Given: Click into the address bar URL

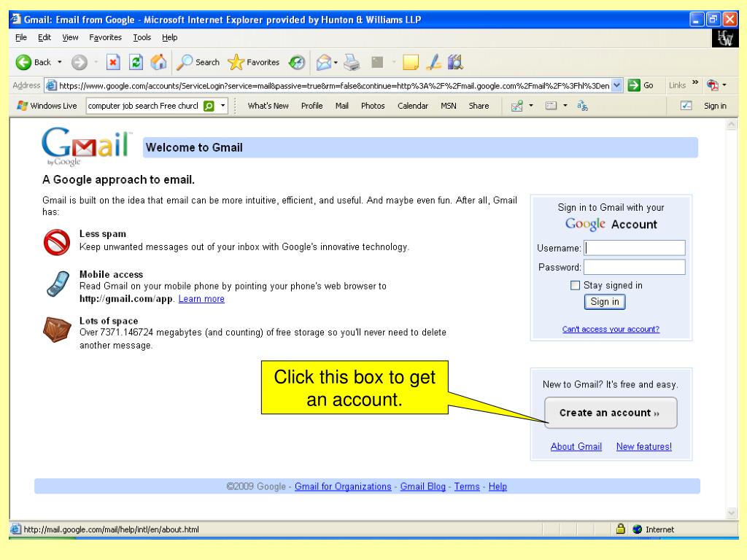Looking at the screenshot, I should click(x=334, y=85).
